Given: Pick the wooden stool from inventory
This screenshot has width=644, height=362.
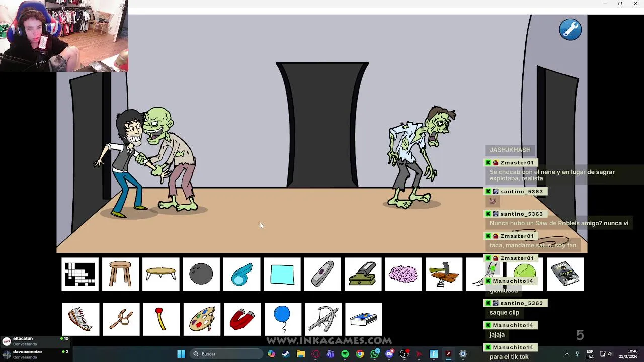Looking at the screenshot, I should tap(120, 274).
